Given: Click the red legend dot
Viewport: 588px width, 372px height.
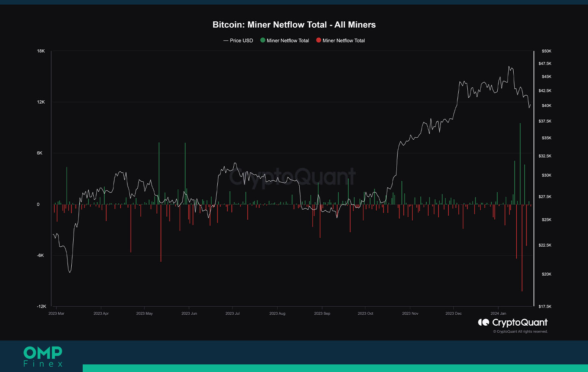Looking at the screenshot, I should pos(319,40).
